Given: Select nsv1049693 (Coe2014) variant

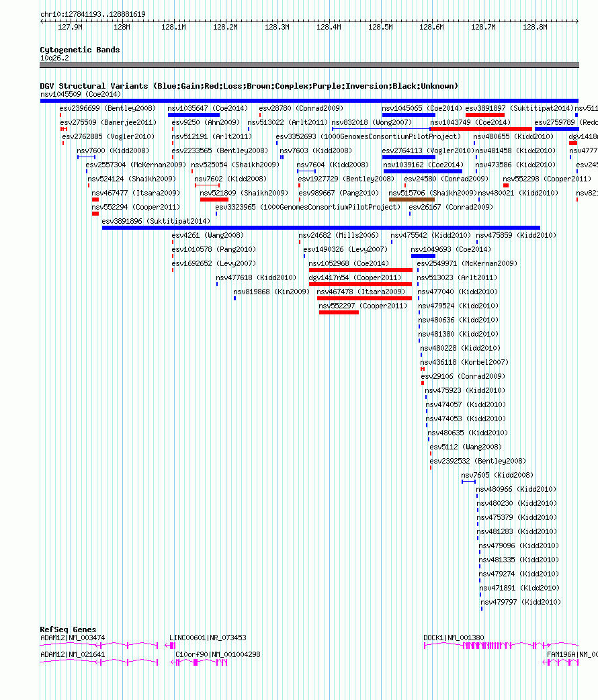Looking at the screenshot, I should click(x=451, y=249).
